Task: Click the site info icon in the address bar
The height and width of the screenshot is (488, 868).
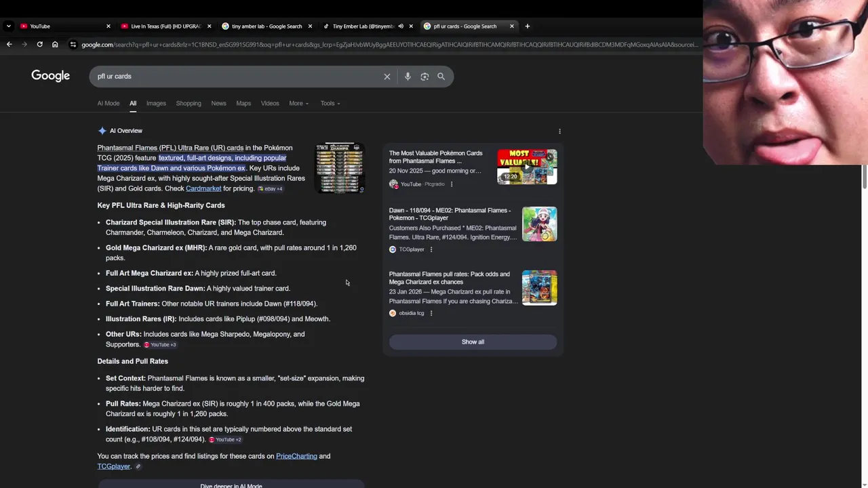Action: [x=73, y=45]
